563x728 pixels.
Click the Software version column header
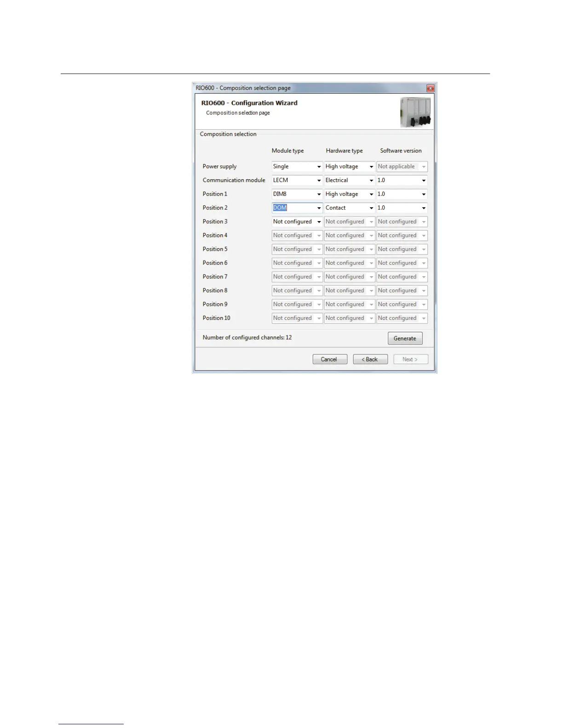[x=401, y=151]
